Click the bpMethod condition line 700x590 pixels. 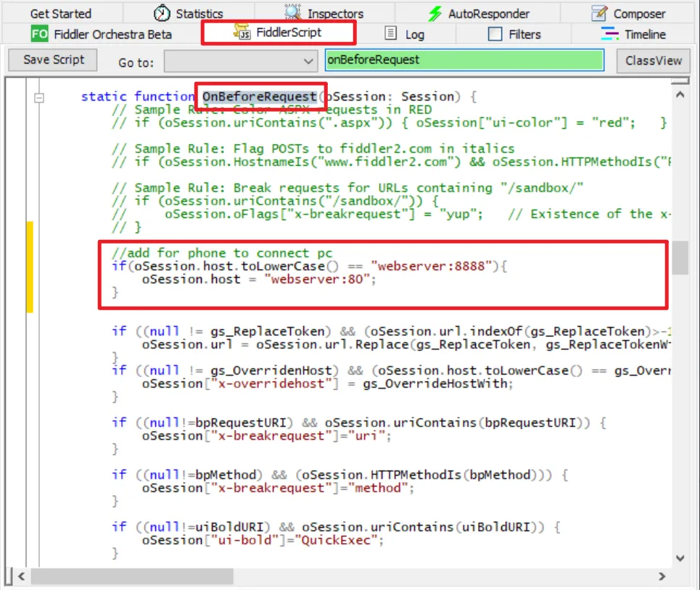point(339,475)
